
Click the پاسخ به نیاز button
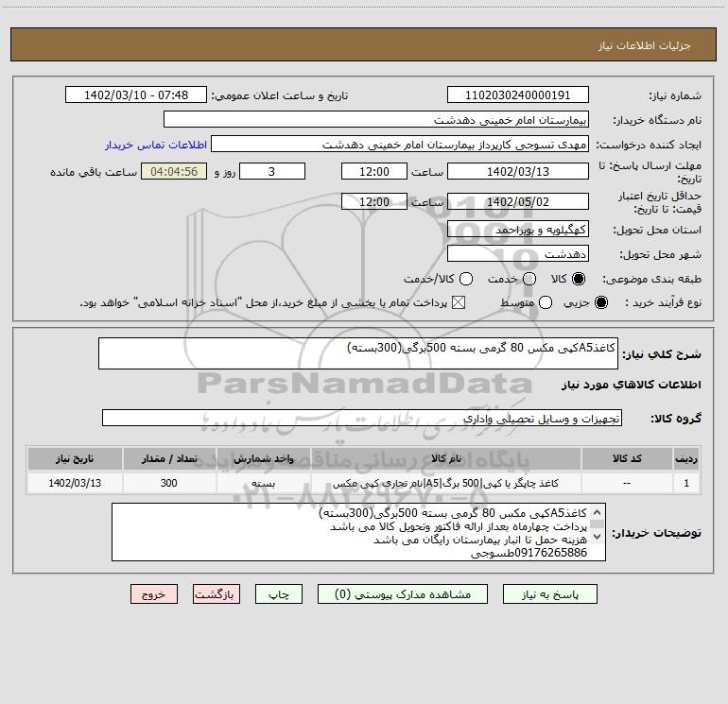tap(550, 594)
